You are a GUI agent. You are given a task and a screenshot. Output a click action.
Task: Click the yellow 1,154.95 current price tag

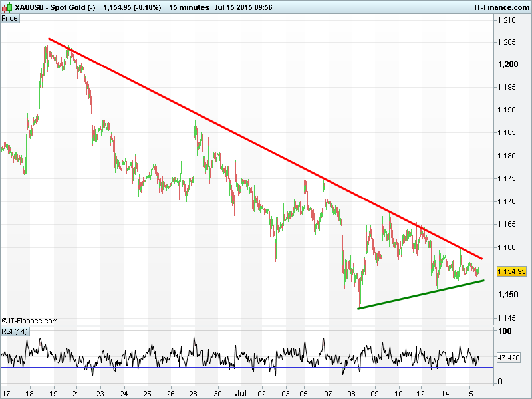point(511,271)
